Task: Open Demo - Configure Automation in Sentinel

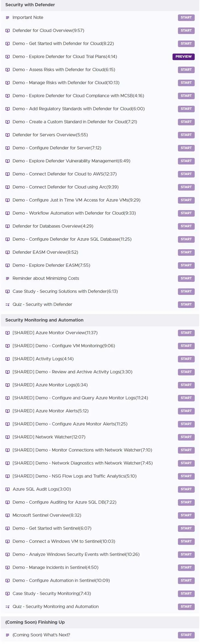Action: pos(61,580)
